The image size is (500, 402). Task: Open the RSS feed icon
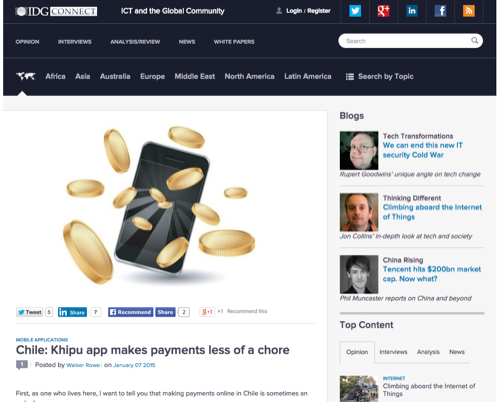[x=469, y=11]
